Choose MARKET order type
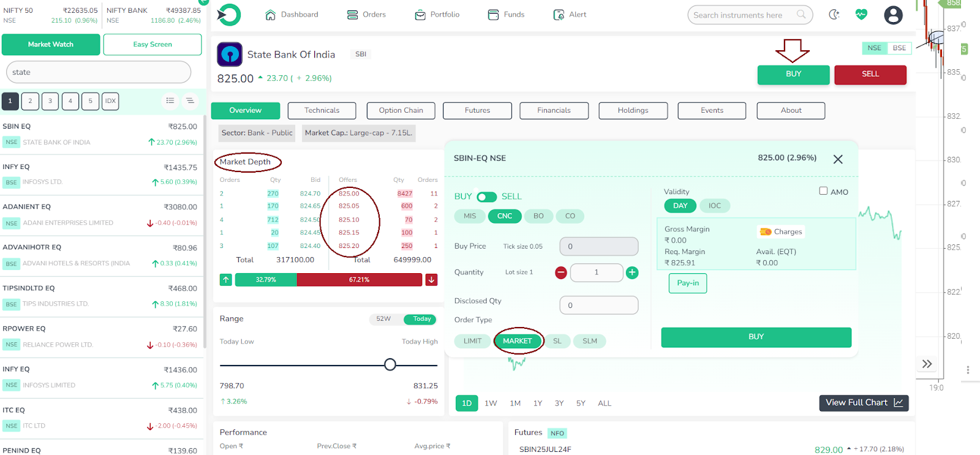The height and width of the screenshot is (455, 980). 518,341
